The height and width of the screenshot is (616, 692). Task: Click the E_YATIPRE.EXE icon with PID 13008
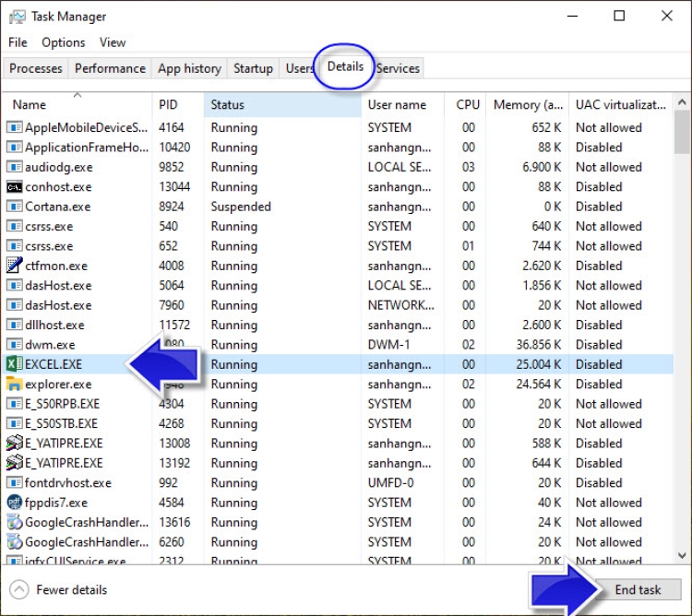tap(14, 444)
